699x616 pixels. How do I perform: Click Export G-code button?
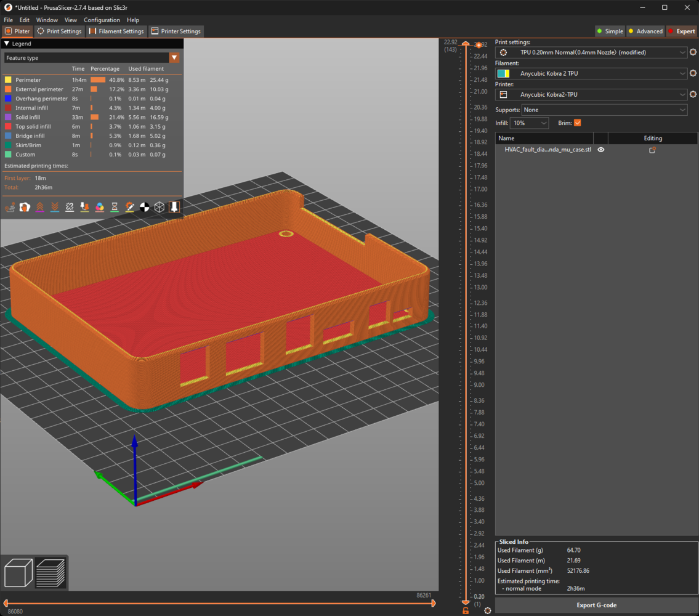[596, 605]
